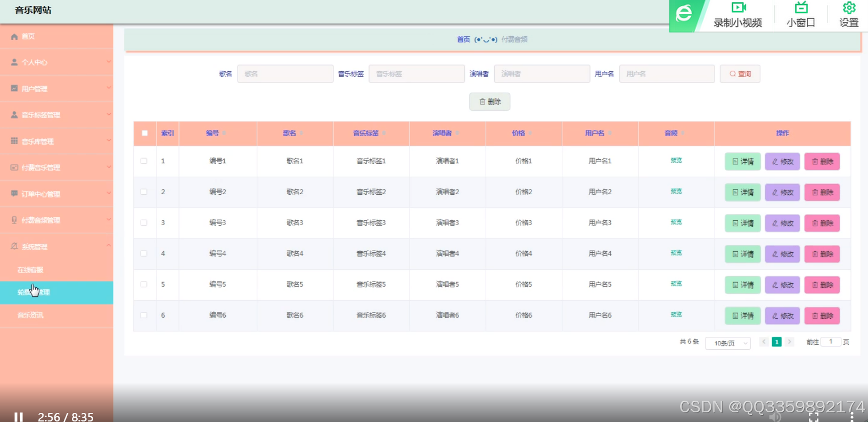Click the 查询 search button

click(x=740, y=74)
